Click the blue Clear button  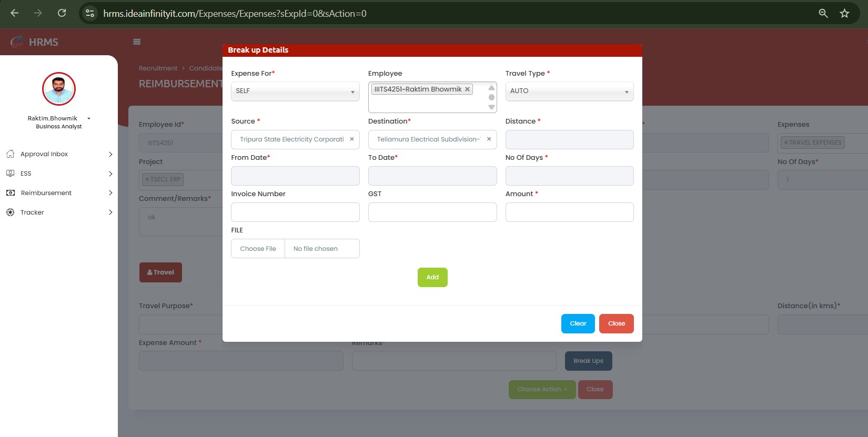pyautogui.click(x=578, y=323)
